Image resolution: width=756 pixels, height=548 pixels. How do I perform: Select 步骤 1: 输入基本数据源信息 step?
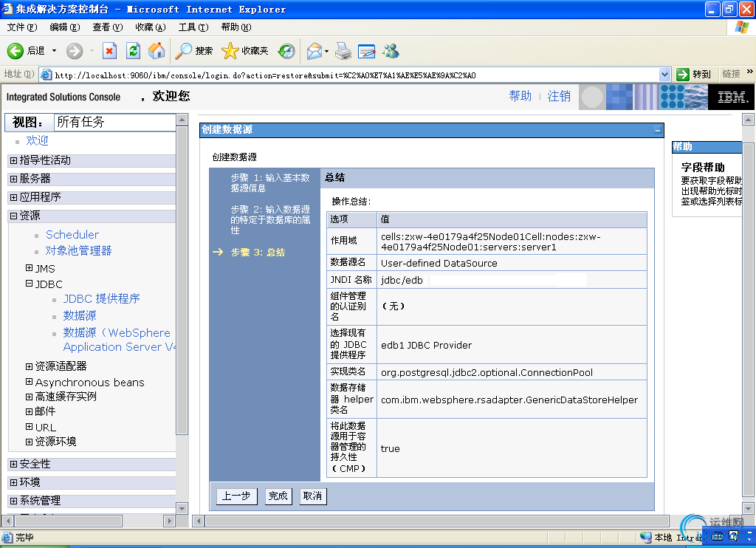click(x=270, y=183)
